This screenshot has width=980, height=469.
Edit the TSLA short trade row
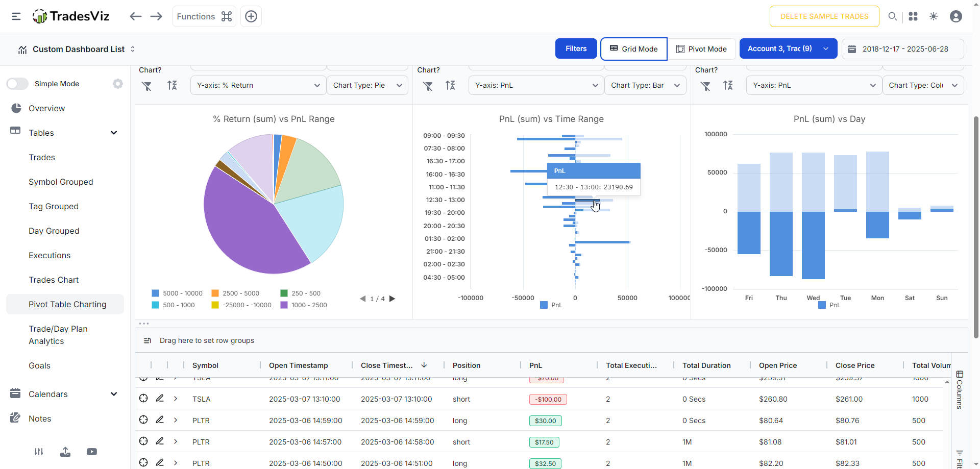coord(160,398)
